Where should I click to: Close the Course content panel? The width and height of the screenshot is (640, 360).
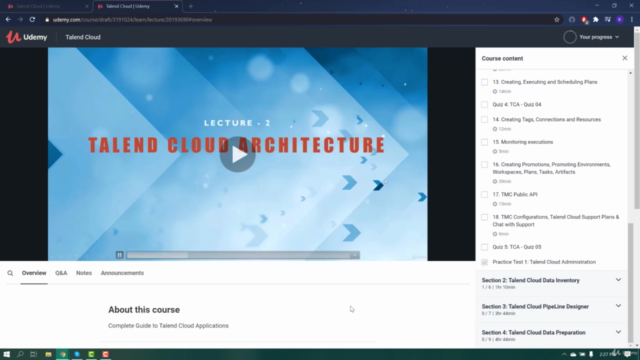tap(624, 58)
